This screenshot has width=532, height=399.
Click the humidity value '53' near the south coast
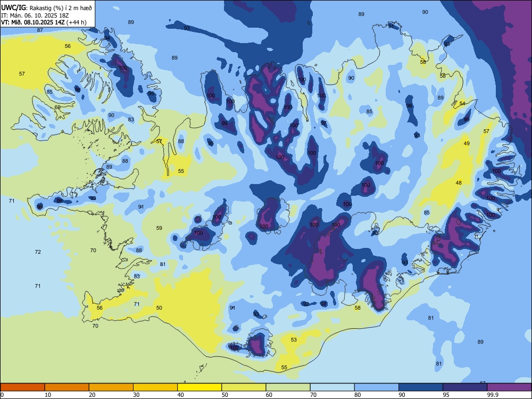(x=294, y=339)
